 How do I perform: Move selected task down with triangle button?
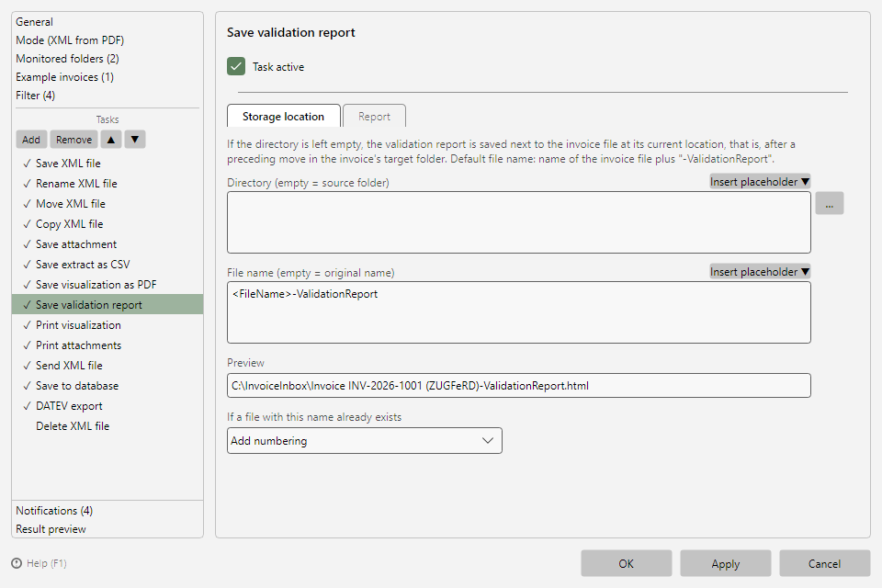(135, 140)
